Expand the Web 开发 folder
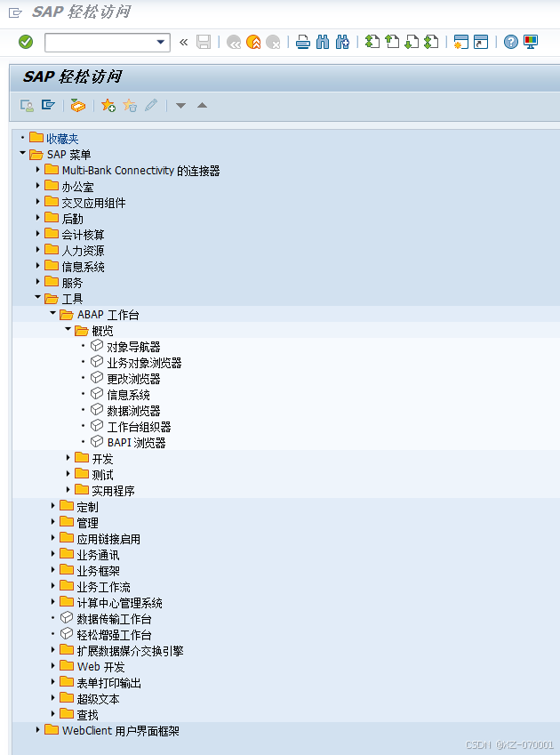Image resolution: width=560 pixels, height=755 pixels. (53, 666)
